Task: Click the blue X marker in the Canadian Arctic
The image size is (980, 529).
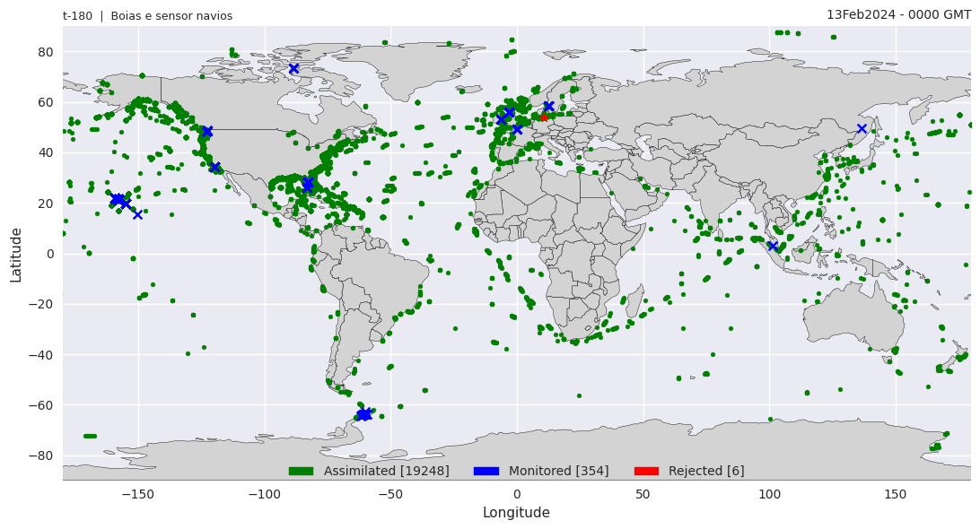Action: coord(293,69)
